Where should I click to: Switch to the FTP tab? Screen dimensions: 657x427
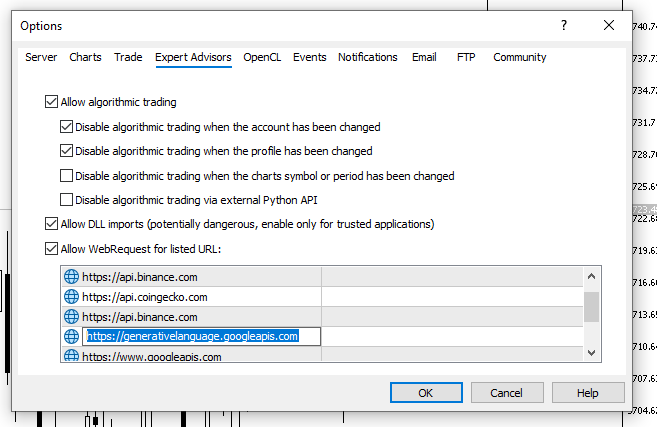click(466, 57)
